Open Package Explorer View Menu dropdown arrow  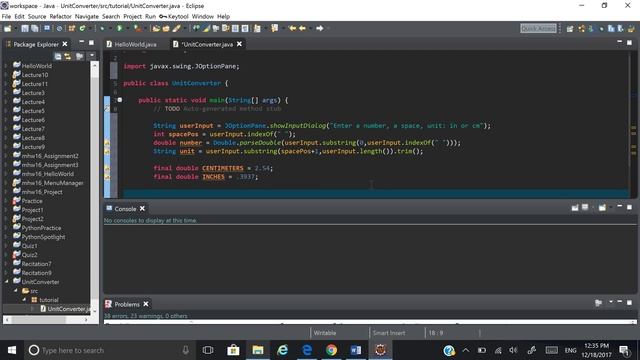92,56
